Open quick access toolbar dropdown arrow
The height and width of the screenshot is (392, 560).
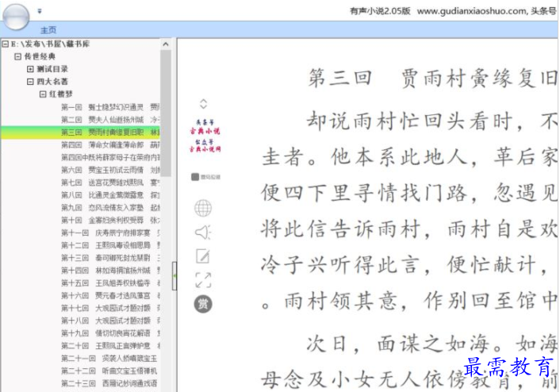pos(40,11)
